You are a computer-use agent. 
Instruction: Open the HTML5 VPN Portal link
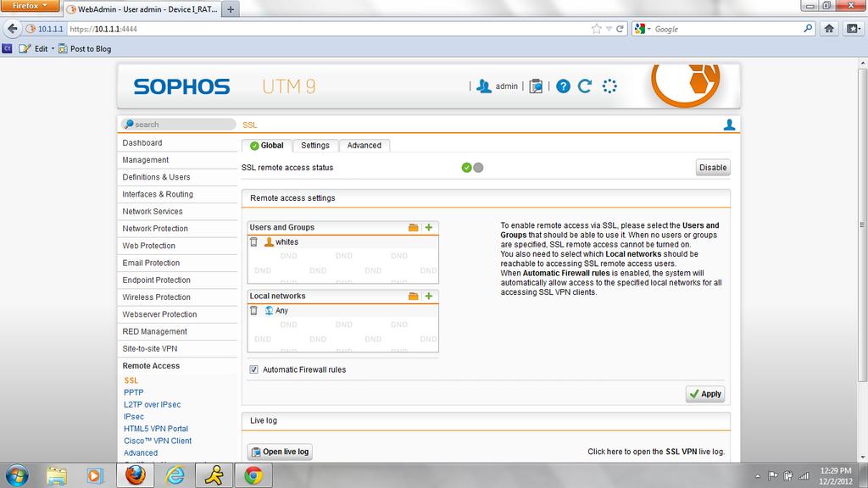click(156, 429)
